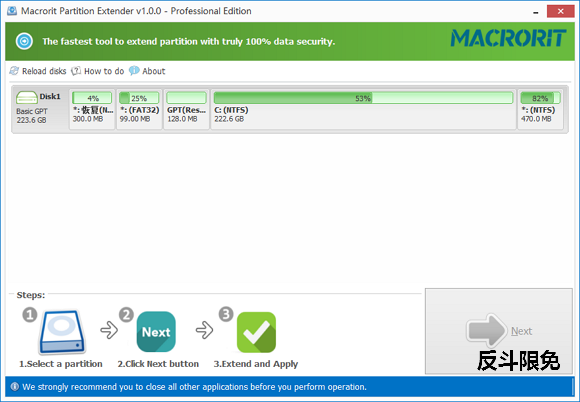580x402 pixels.
Task: Click the app icon in title bar
Action: tap(12, 11)
